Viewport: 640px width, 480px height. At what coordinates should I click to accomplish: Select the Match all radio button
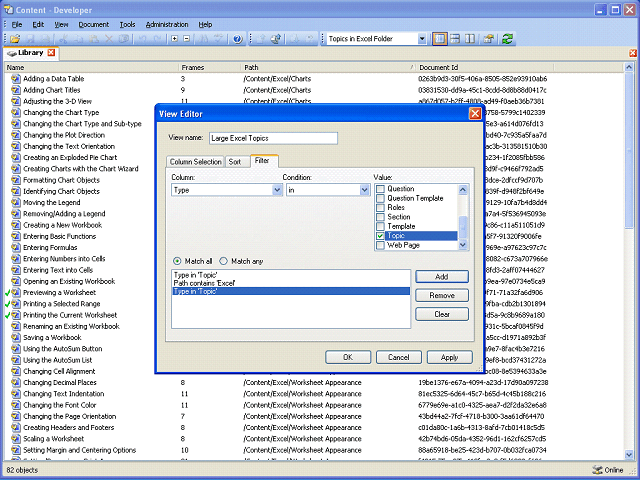177,261
